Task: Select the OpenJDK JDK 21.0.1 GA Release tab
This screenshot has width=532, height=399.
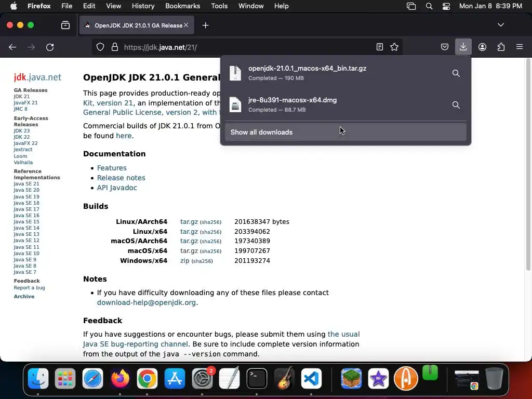Action: 137,25
